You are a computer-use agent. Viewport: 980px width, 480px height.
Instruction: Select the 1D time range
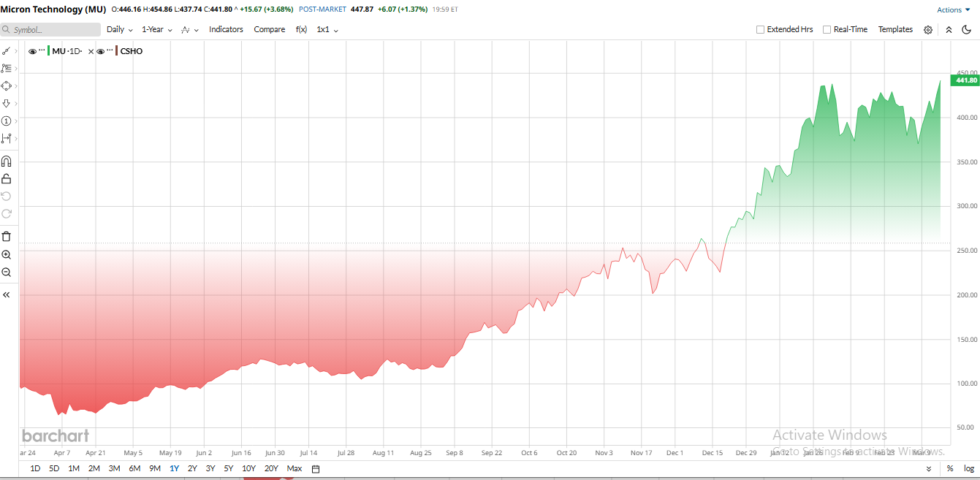[x=35, y=468]
